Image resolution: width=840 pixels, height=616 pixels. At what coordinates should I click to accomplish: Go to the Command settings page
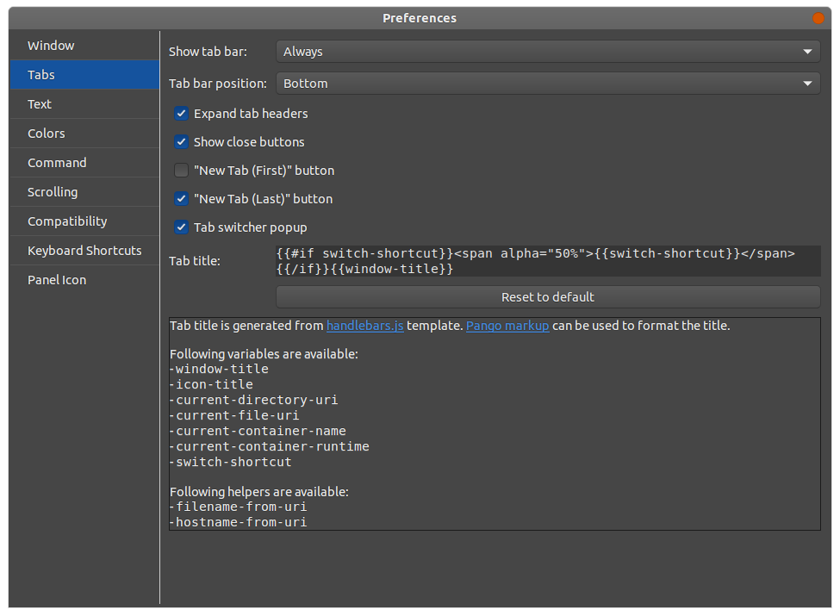click(x=84, y=162)
